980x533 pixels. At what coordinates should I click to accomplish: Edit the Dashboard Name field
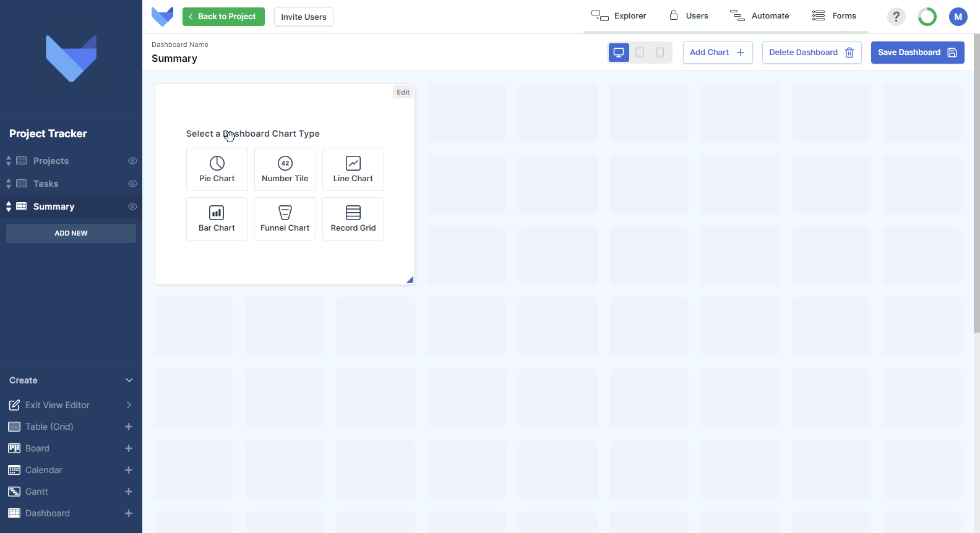click(174, 58)
